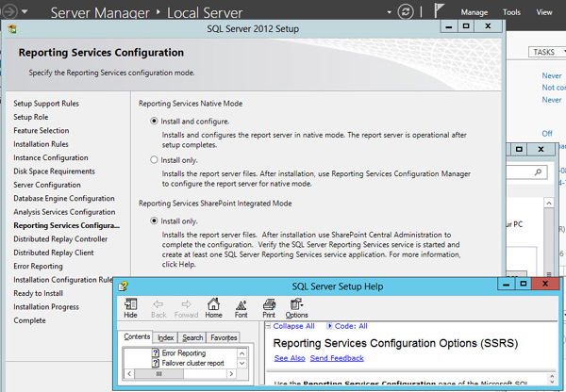Image resolution: width=566 pixels, height=392 pixels.
Task: Click the Off link in Server Manager
Action: (547, 134)
